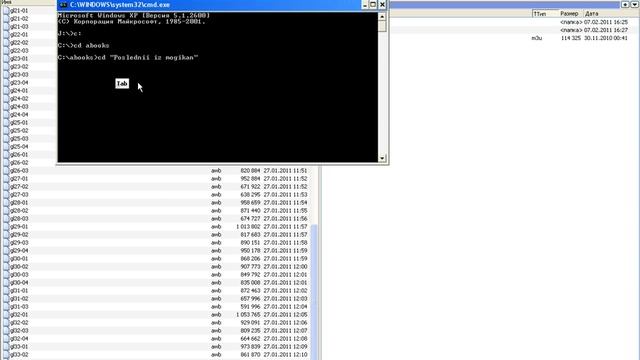Image resolution: width=640 pixels, height=360 pixels.
Task: Sort the right panel by Размер column
Action: [570, 13]
